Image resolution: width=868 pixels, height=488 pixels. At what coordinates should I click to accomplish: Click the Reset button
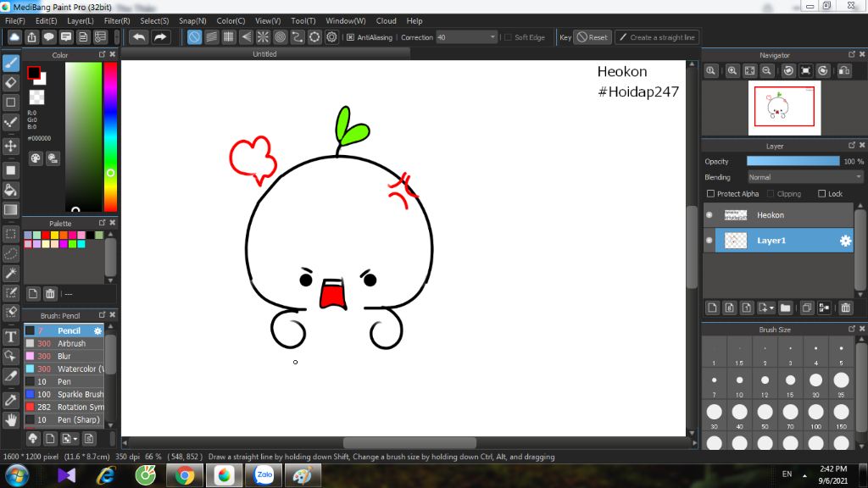[593, 37]
